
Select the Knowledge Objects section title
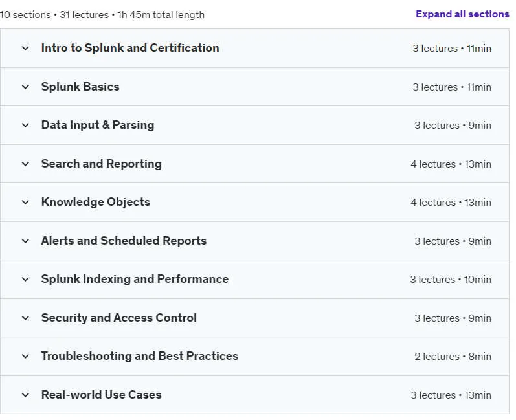coord(96,202)
